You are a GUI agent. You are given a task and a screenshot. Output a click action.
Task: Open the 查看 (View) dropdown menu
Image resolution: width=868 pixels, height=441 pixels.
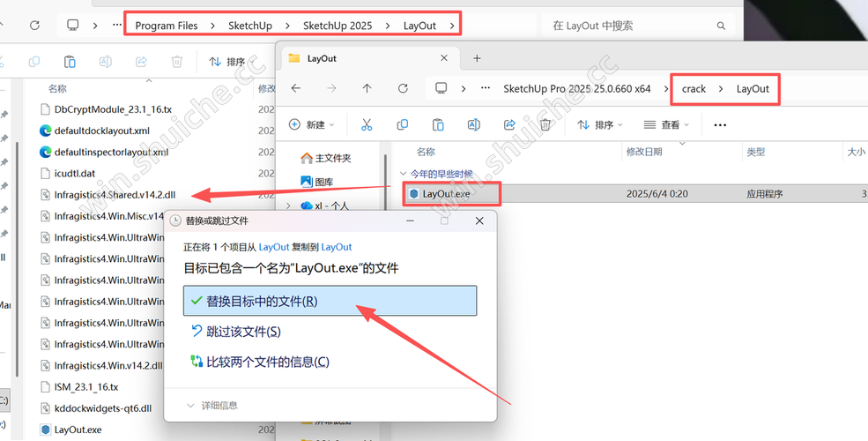click(668, 125)
